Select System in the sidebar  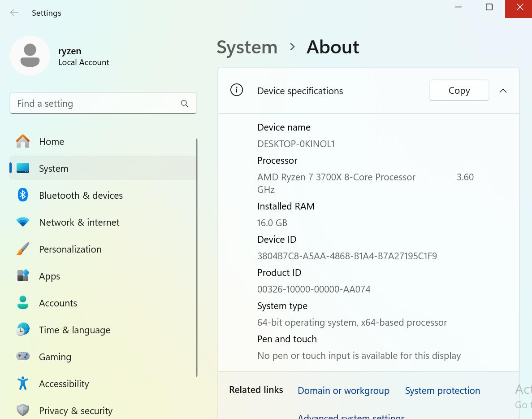pyautogui.click(x=103, y=168)
